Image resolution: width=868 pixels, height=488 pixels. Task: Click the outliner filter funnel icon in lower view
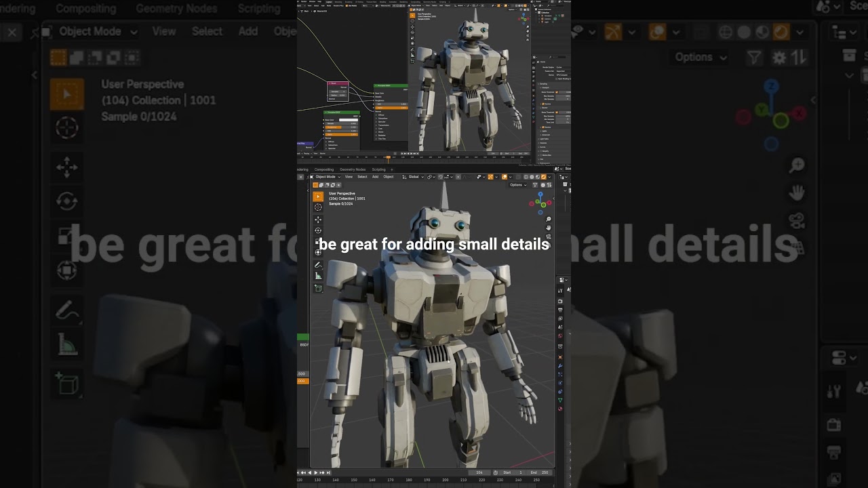point(535,185)
